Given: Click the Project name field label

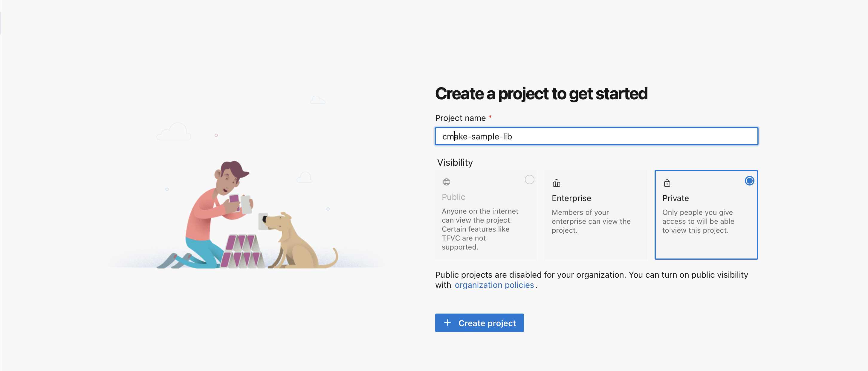Looking at the screenshot, I should tap(460, 118).
